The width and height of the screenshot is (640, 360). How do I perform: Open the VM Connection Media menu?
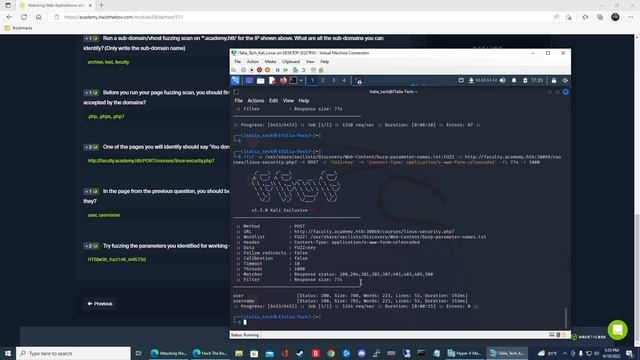point(270,62)
